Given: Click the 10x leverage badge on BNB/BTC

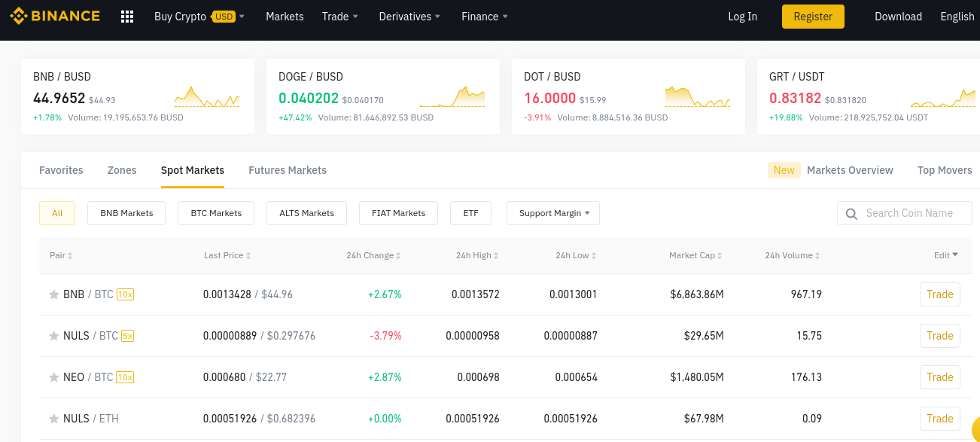Looking at the screenshot, I should click(x=123, y=294).
